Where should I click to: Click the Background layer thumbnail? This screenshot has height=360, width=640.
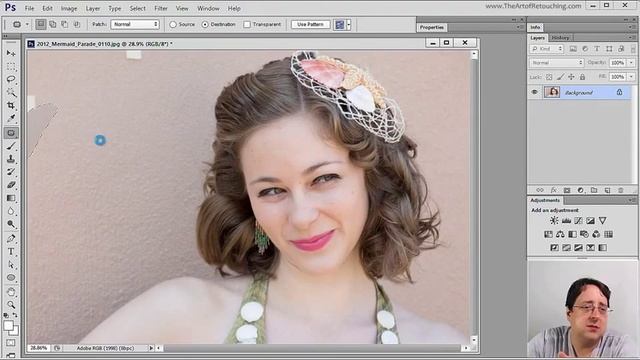tap(551, 92)
